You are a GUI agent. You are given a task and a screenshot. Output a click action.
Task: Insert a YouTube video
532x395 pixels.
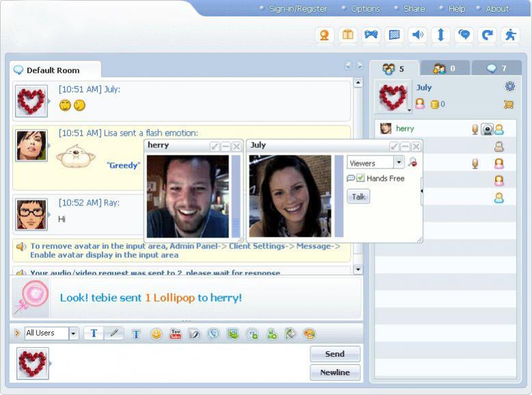point(176,334)
